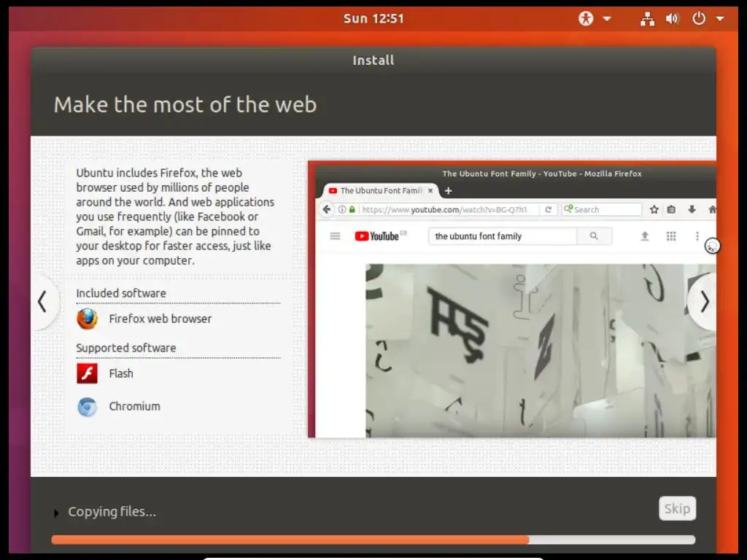Click the Firefox downloads arrow icon
The height and width of the screenshot is (560, 747).
pyautogui.click(x=692, y=209)
